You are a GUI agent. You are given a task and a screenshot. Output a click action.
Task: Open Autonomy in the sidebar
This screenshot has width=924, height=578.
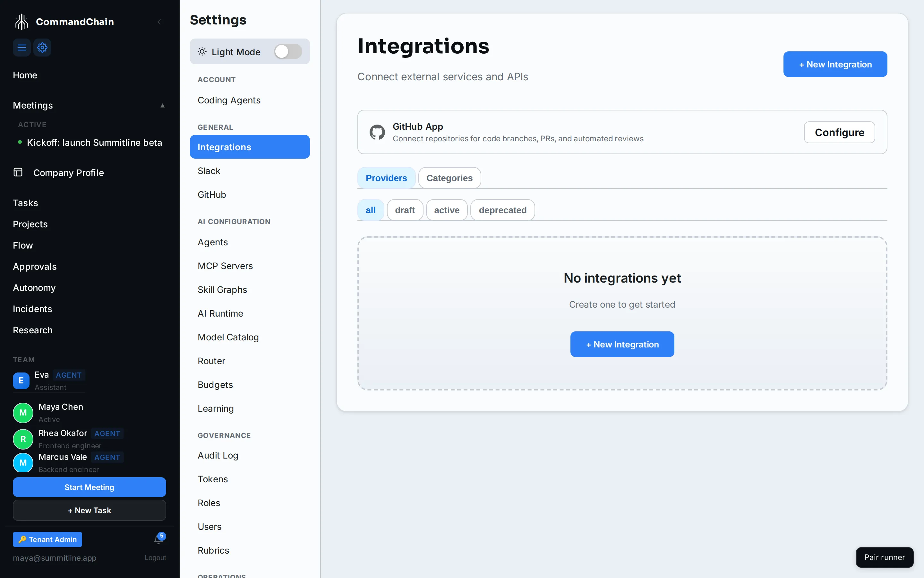click(x=34, y=288)
